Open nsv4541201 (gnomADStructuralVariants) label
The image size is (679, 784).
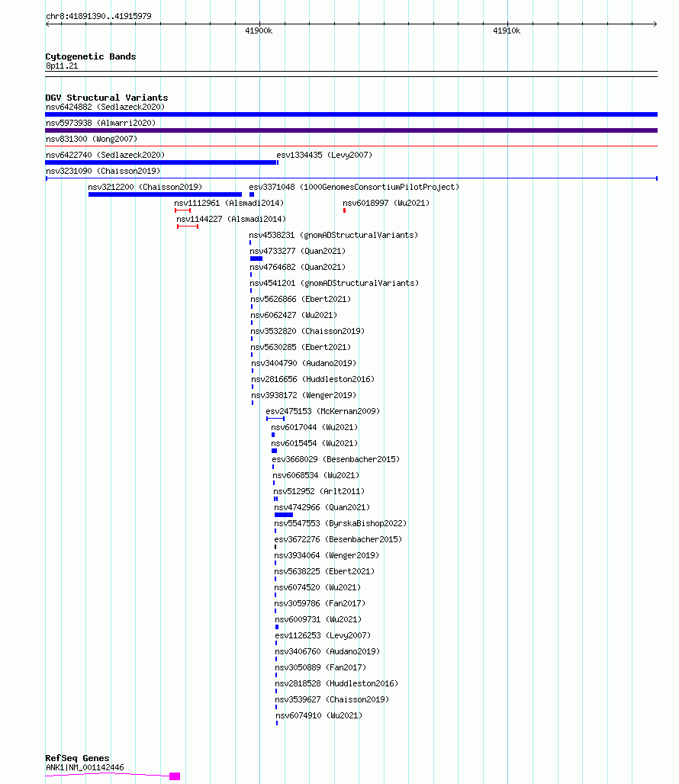(x=334, y=283)
